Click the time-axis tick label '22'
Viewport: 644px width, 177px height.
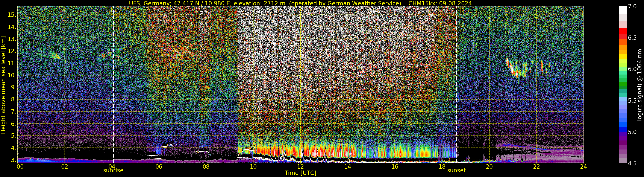tap(536, 166)
